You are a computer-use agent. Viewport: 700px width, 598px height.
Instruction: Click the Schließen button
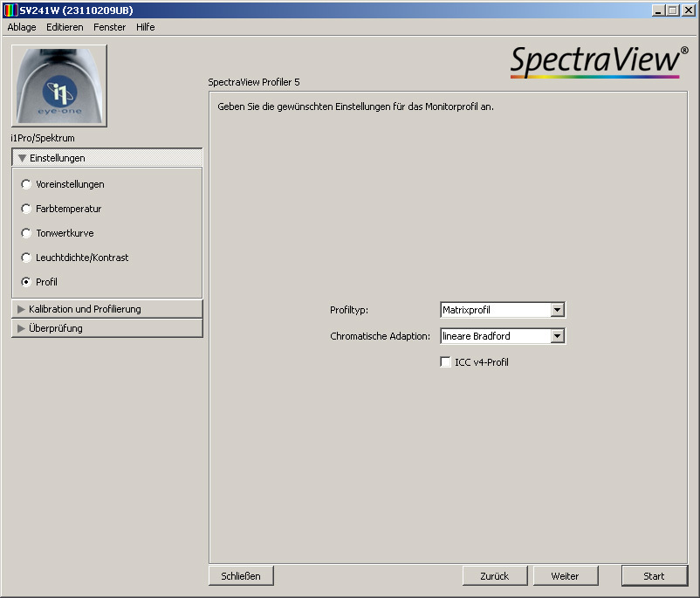(241, 576)
